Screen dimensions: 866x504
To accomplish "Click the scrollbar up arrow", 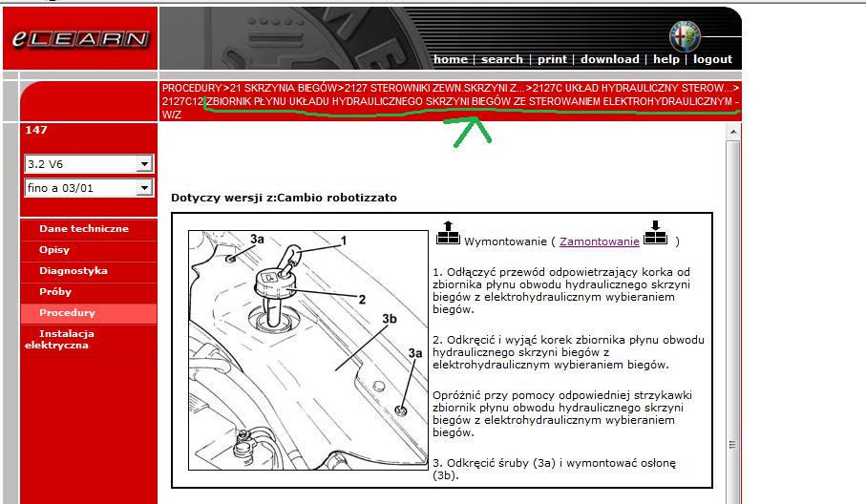I will click(733, 132).
